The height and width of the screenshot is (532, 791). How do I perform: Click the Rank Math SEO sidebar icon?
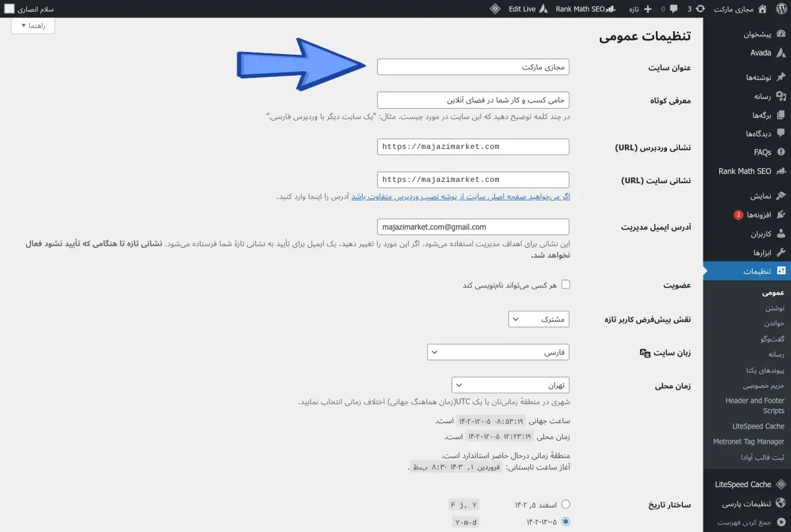781,171
